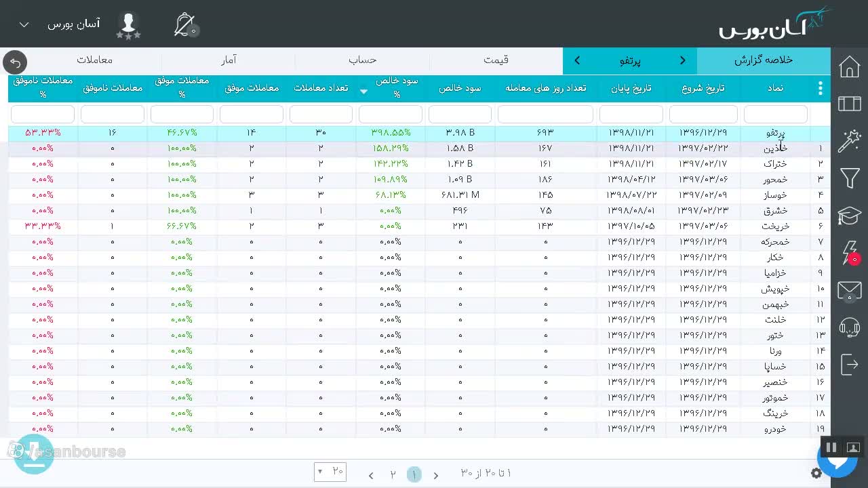Click the back arrow circle button

click(15, 62)
